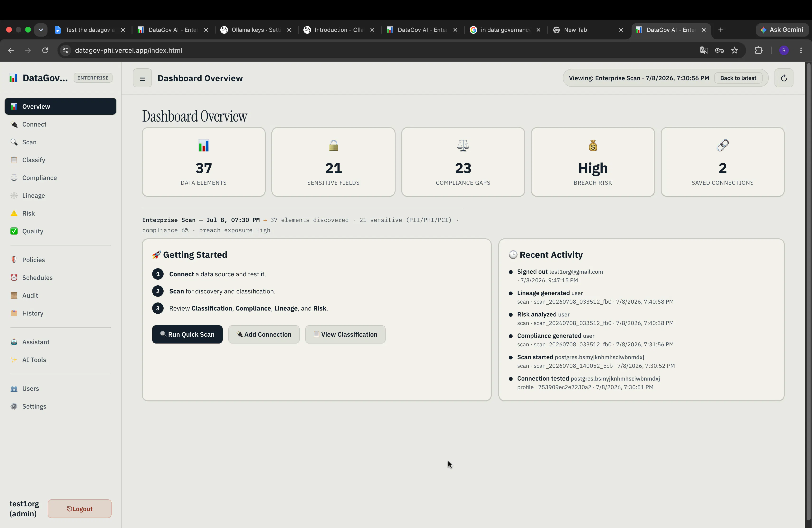Open the browser extensions puzzle icon
The height and width of the screenshot is (528, 812).
pos(758,51)
